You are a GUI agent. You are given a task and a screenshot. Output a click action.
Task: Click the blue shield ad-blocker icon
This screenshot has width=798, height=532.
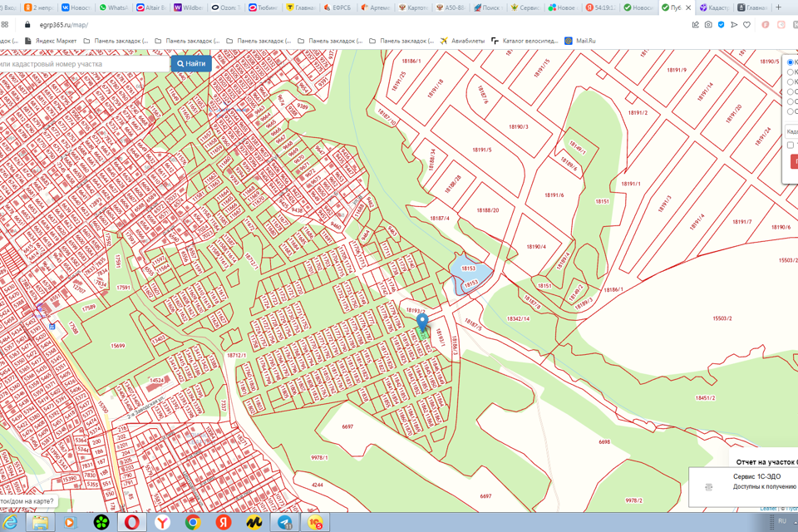[x=721, y=25]
